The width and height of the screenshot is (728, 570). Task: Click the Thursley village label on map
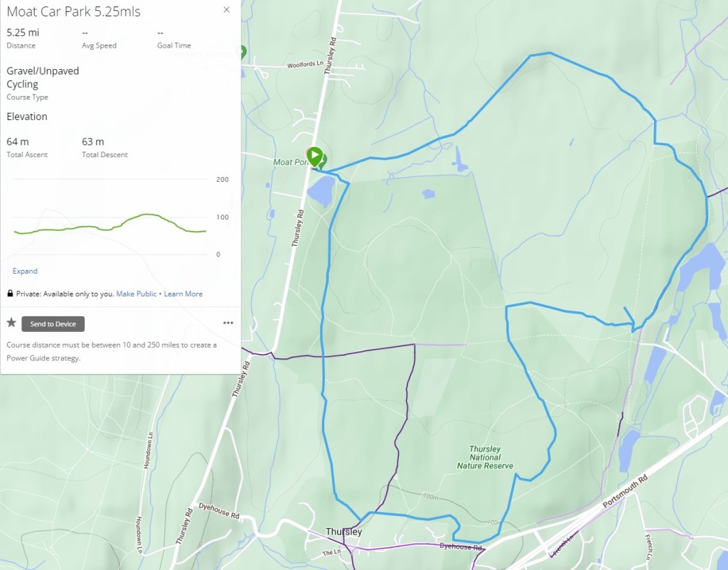pos(343,532)
